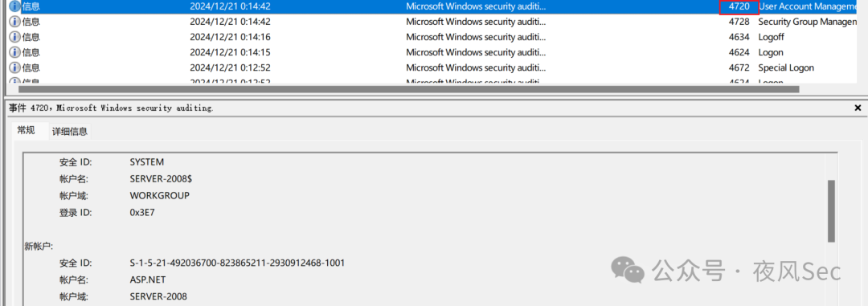This screenshot has height=306, width=868.
Task: Click info icon of the 0:14:15 Logon row
Action: pos(15,52)
